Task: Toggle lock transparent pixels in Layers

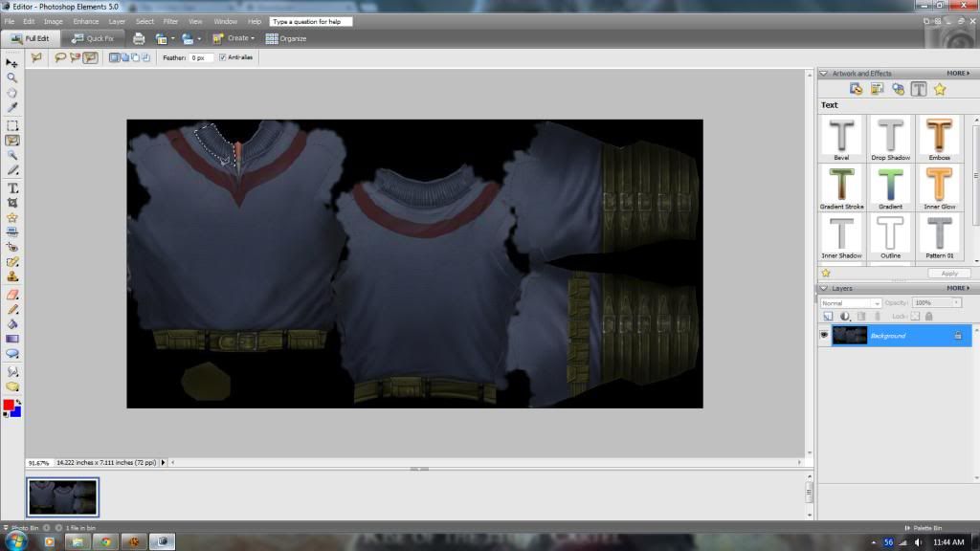Action: (916, 317)
